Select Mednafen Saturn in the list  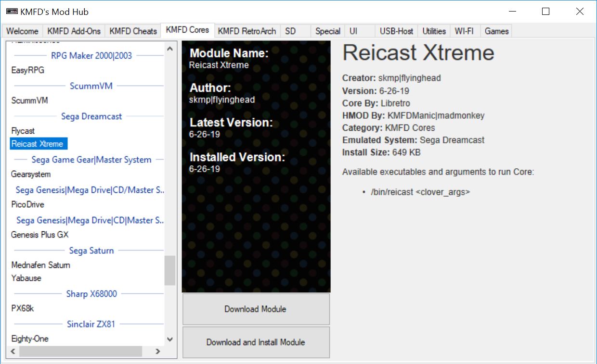[x=40, y=265]
